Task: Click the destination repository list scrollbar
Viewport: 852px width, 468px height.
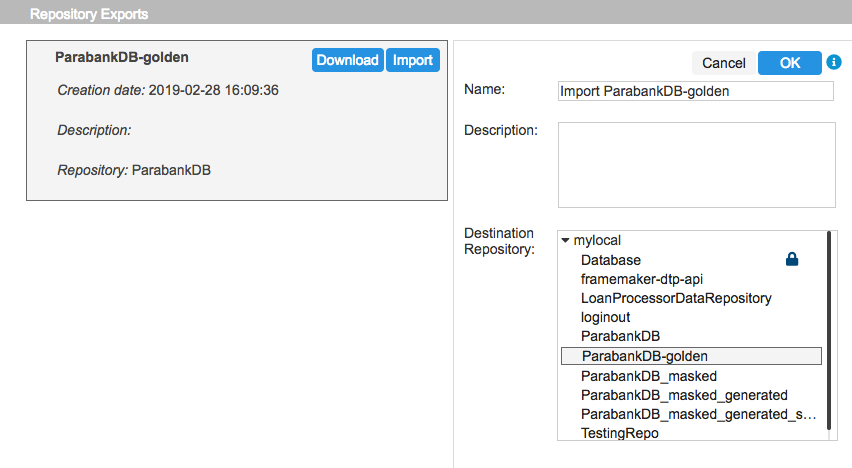Action: tap(829, 332)
